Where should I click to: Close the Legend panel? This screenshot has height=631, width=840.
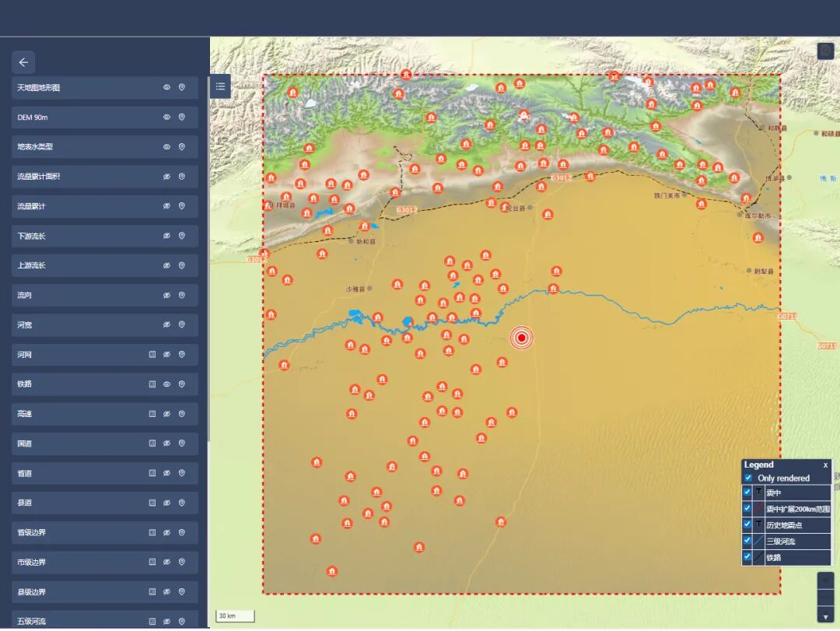coord(825,465)
